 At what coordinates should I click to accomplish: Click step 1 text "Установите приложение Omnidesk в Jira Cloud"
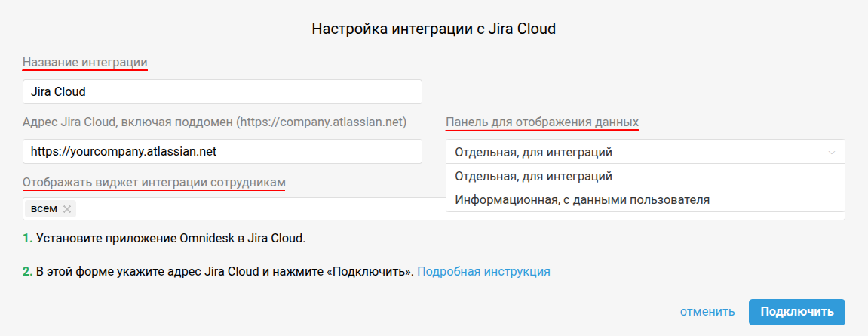pyautogui.click(x=171, y=239)
